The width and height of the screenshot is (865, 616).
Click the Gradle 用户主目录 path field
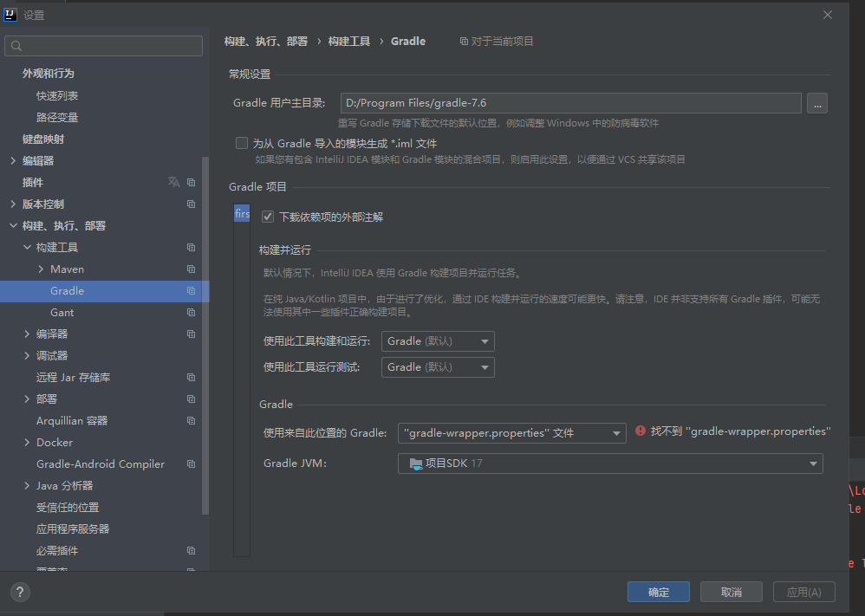pyautogui.click(x=571, y=103)
